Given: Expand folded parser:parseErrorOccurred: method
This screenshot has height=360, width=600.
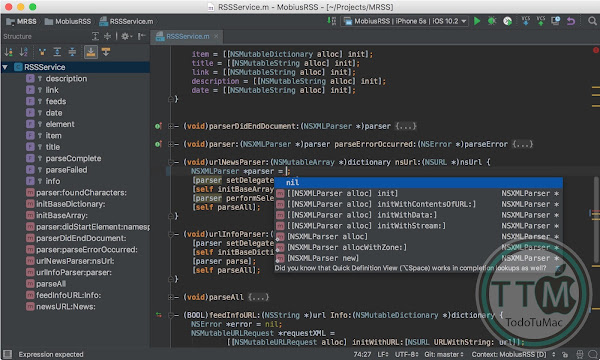Looking at the screenshot, I should [171, 144].
